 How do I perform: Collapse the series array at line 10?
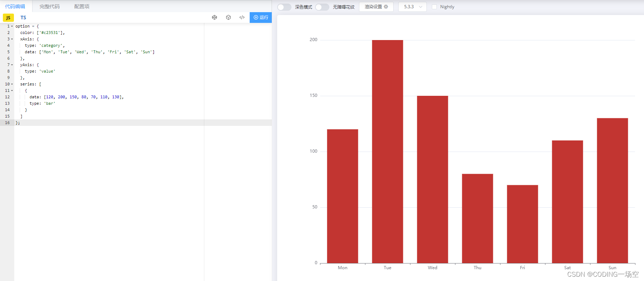12,84
